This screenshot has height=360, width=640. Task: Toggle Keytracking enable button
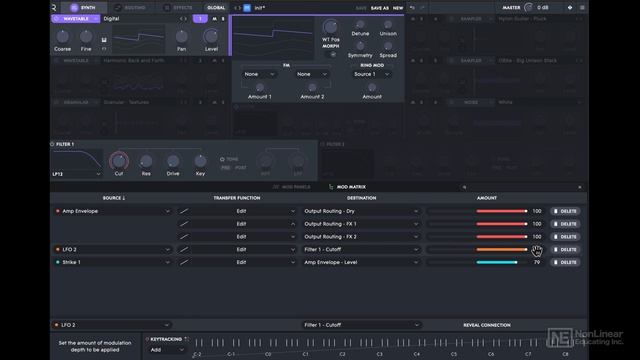(147, 339)
